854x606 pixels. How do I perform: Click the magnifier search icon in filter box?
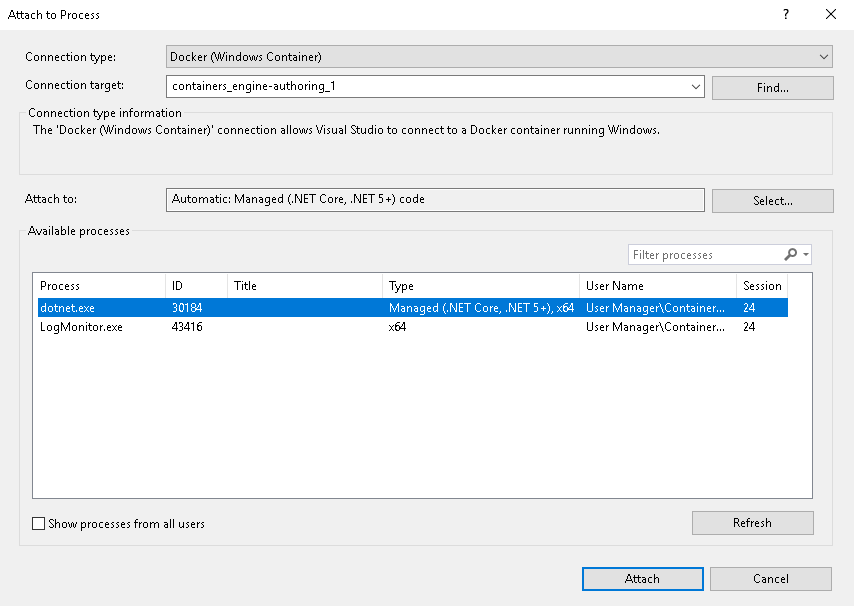point(790,254)
